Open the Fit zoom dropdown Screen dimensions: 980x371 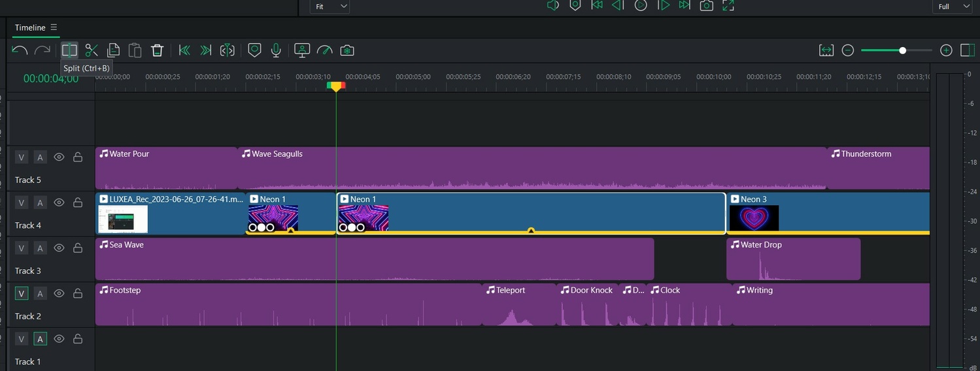[x=329, y=7]
